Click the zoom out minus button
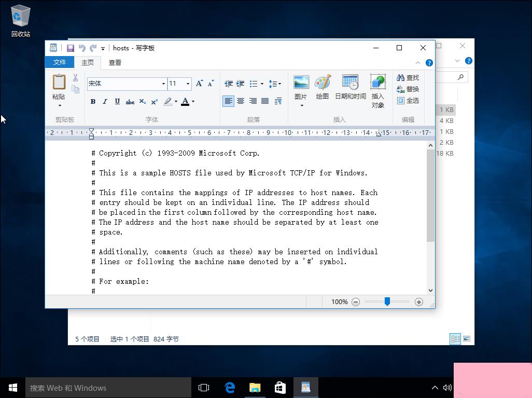This screenshot has height=398, width=532. pyautogui.click(x=356, y=302)
